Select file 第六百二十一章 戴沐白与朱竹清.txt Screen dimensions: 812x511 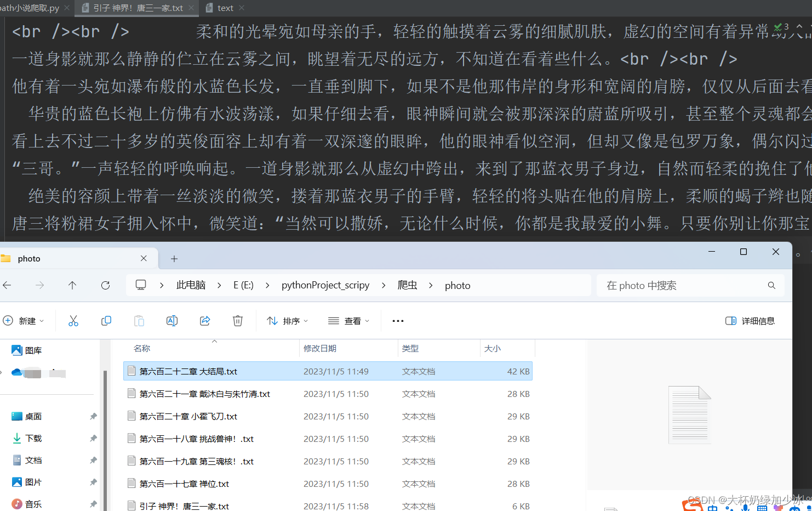point(328,394)
